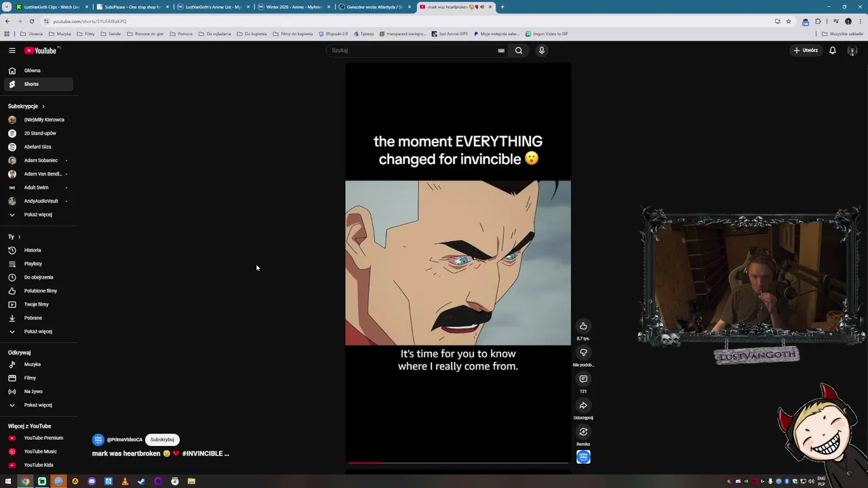This screenshot has height=488, width=868.
Task: Open the (Nie)Miły Kierowca channel
Action: (37, 120)
